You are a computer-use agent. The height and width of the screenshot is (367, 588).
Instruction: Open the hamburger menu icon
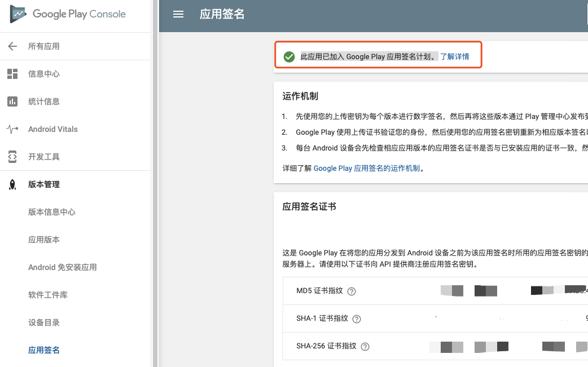[x=178, y=14]
